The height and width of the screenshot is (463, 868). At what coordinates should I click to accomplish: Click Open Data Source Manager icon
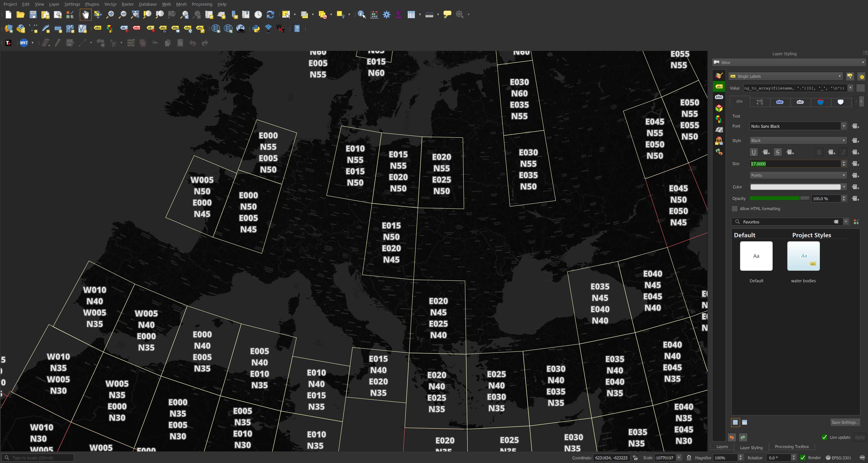tap(8, 29)
